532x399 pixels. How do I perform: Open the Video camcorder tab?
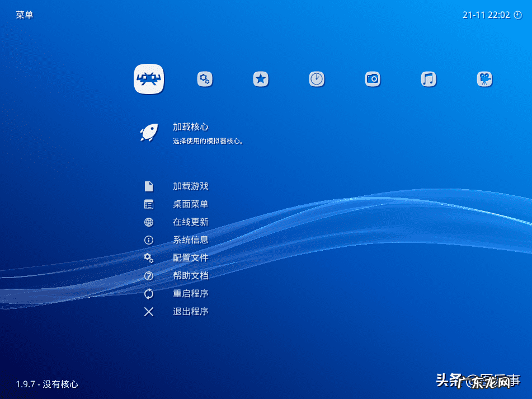pos(484,79)
